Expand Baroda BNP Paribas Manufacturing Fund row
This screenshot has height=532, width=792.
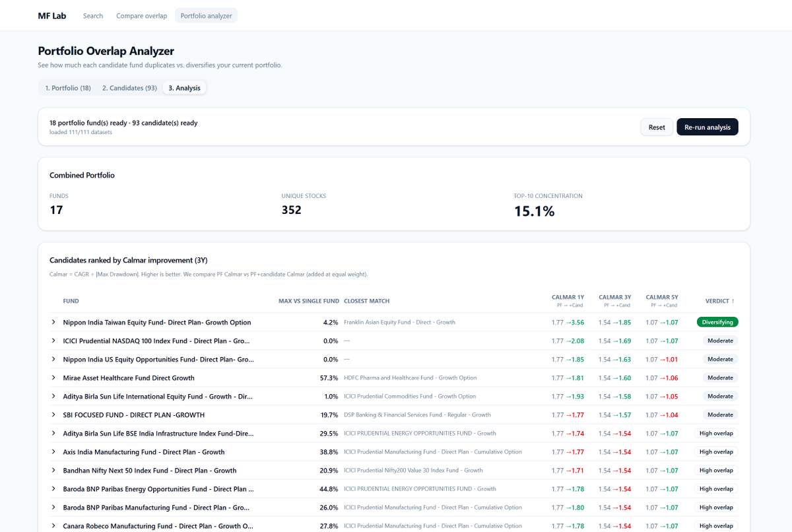[53, 507]
